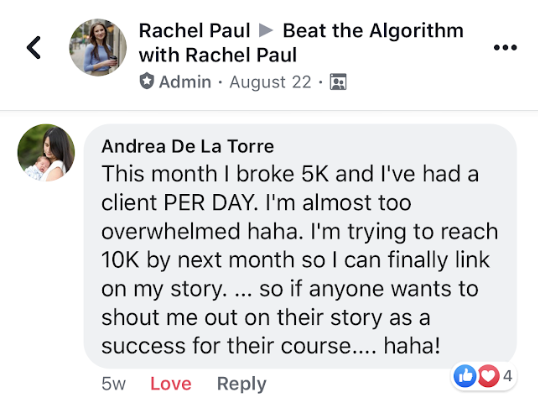Click the 'with Rachel Paul' group title line
This screenshot has height=414, width=538.
(218, 55)
